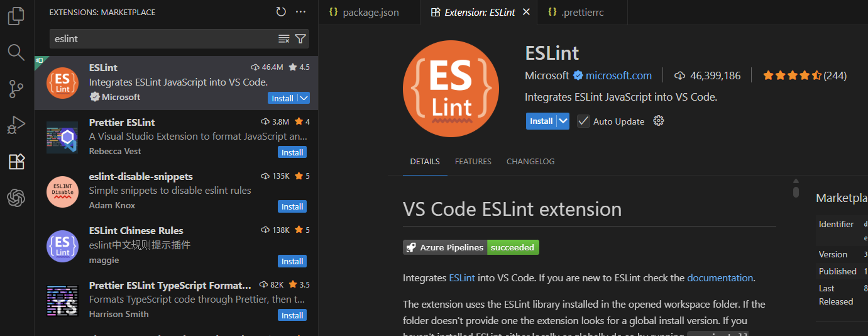Select the ESLint Chinese Rules result title
Viewport: 868px width, 336px height.
(136, 230)
